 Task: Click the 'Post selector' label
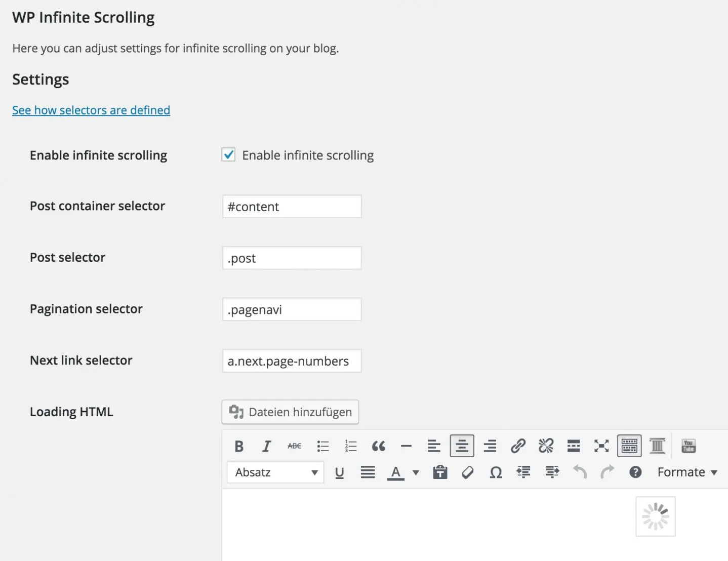click(x=67, y=258)
